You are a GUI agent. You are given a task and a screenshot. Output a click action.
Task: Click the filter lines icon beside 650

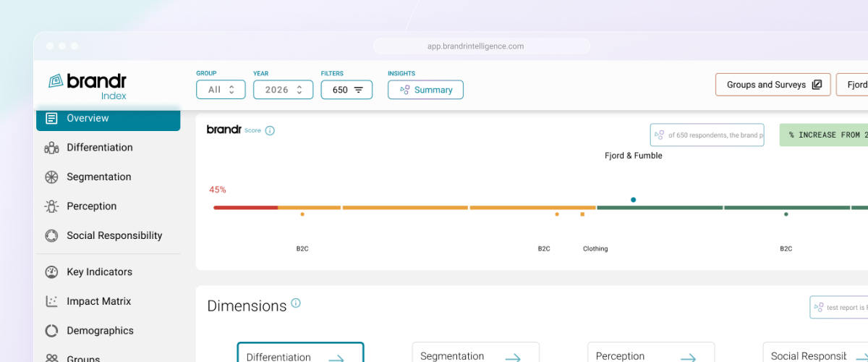coord(358,90)
